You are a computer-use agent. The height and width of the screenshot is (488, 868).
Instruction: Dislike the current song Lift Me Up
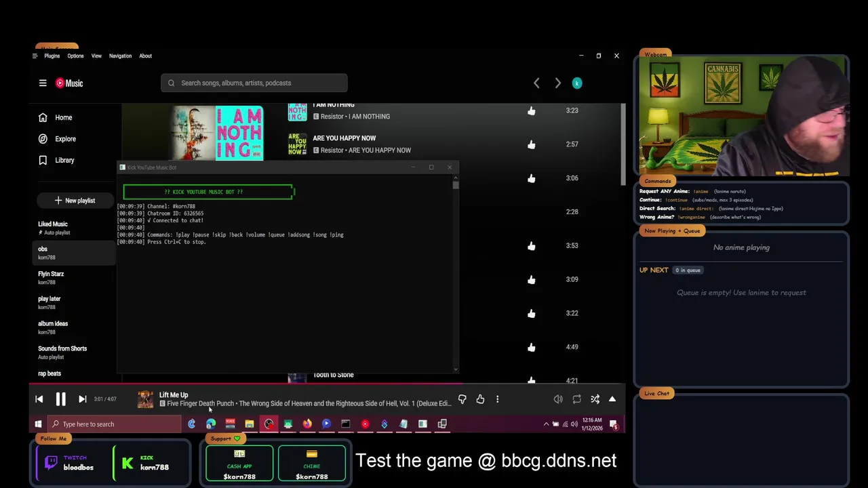click(462, 399)
